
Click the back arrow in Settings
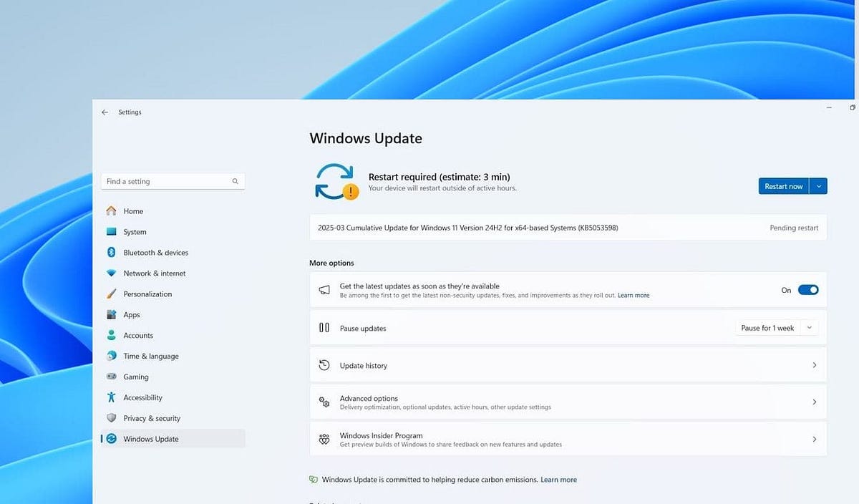pyautogui.click(x=105, y=112)
